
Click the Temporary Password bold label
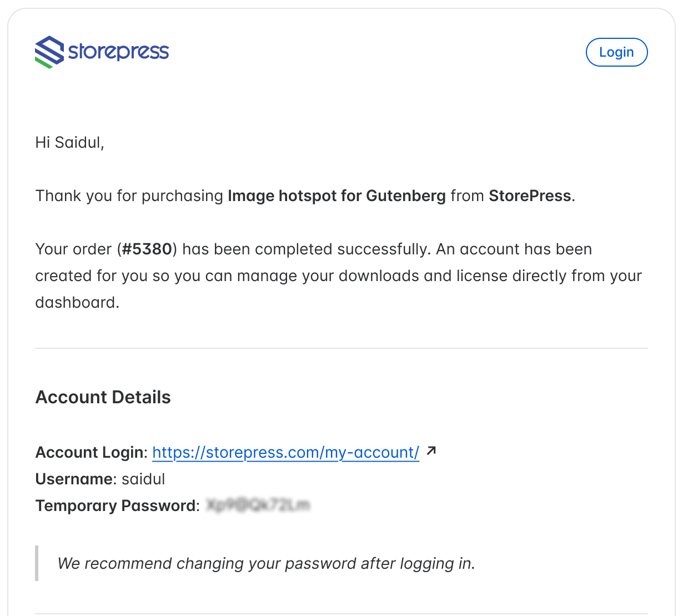pyautogui.click(x=117, y=505)
